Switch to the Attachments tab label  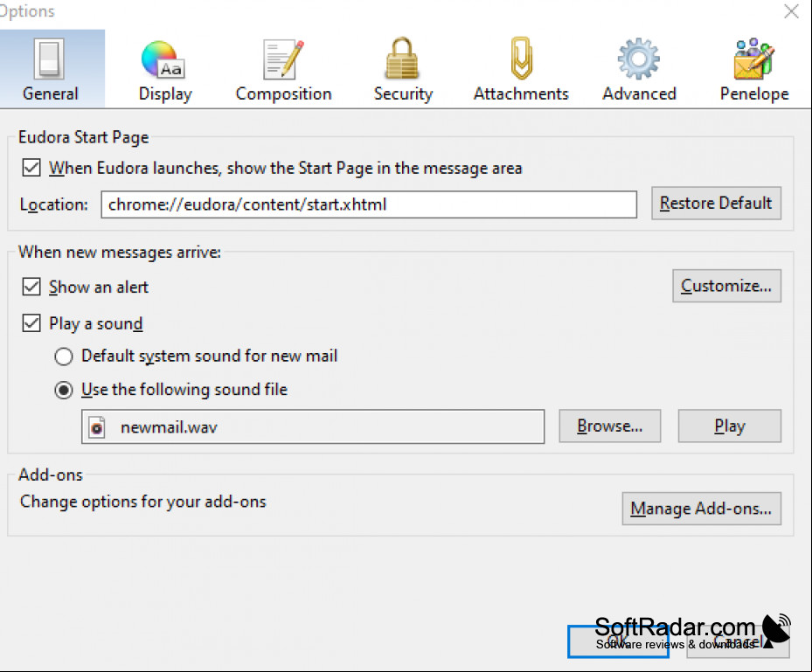tap(521, 94)
